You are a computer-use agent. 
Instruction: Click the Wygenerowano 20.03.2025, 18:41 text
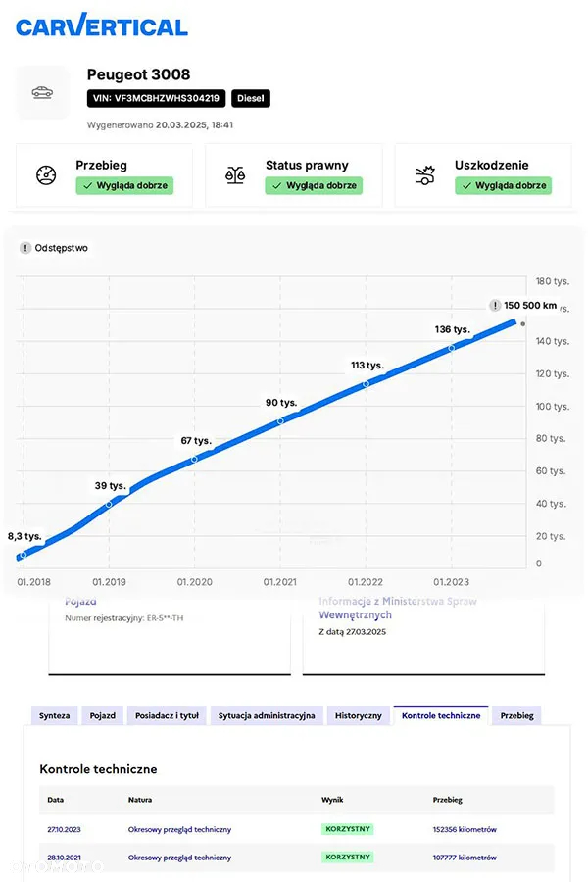[160, 124]
